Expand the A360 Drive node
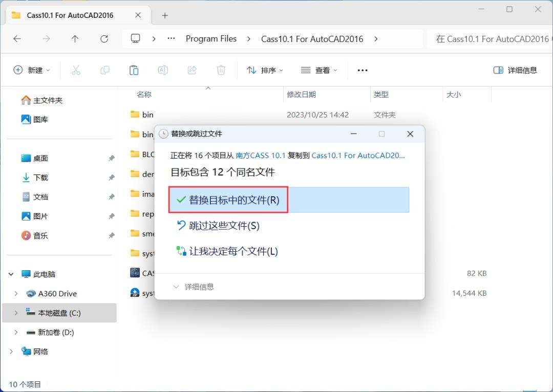This screenshot has height=392, width=553. pos(16,293)
